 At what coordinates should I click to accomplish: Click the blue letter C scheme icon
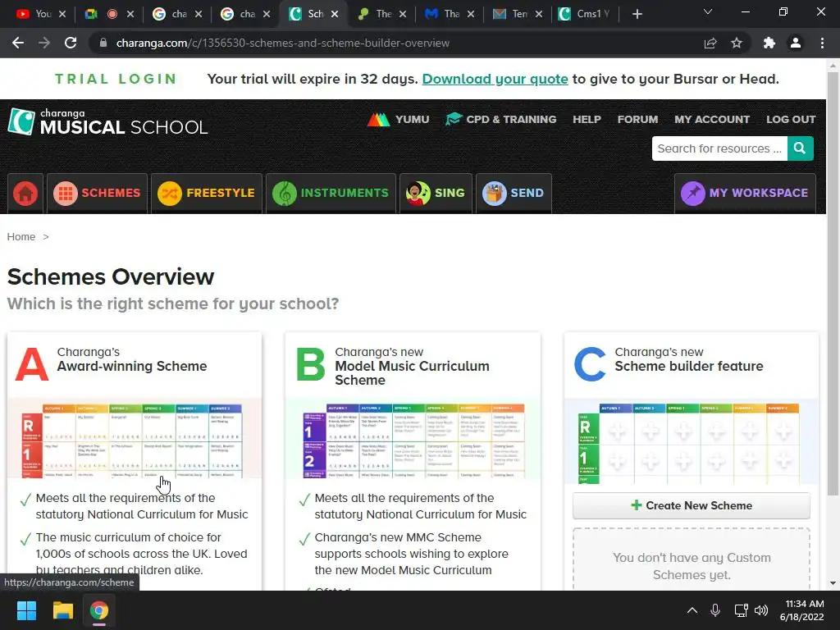pyautogui.click(x=590, y=365)
